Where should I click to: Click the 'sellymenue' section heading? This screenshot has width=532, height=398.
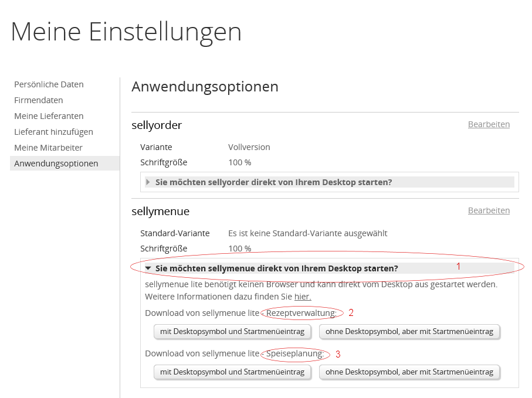(161, 212)
